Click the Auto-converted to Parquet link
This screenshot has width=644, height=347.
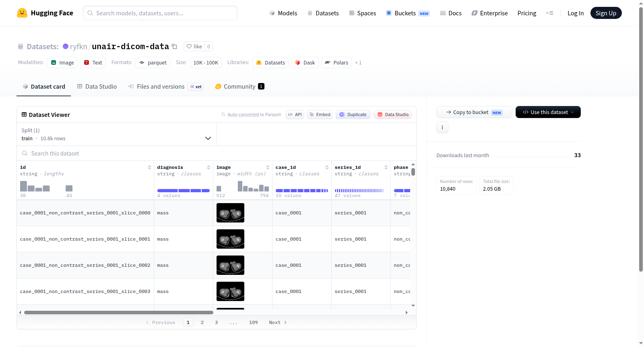[x=254, y=114]
